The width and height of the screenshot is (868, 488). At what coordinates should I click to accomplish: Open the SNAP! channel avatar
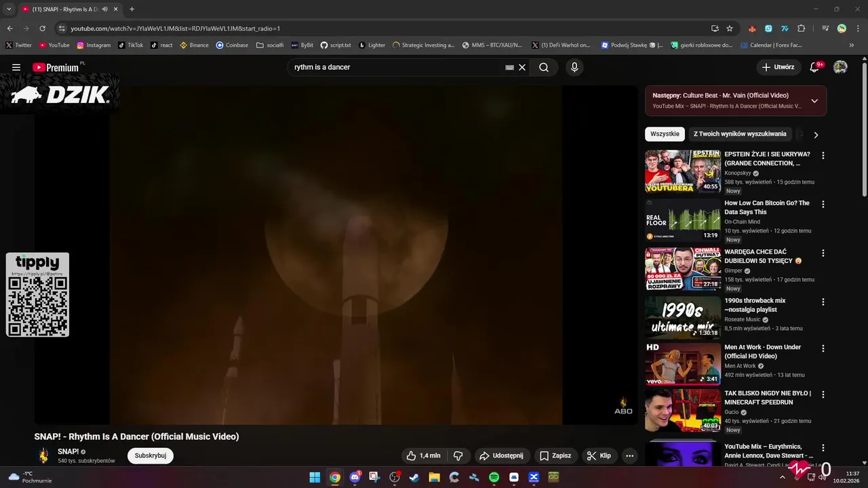[43, 455]
